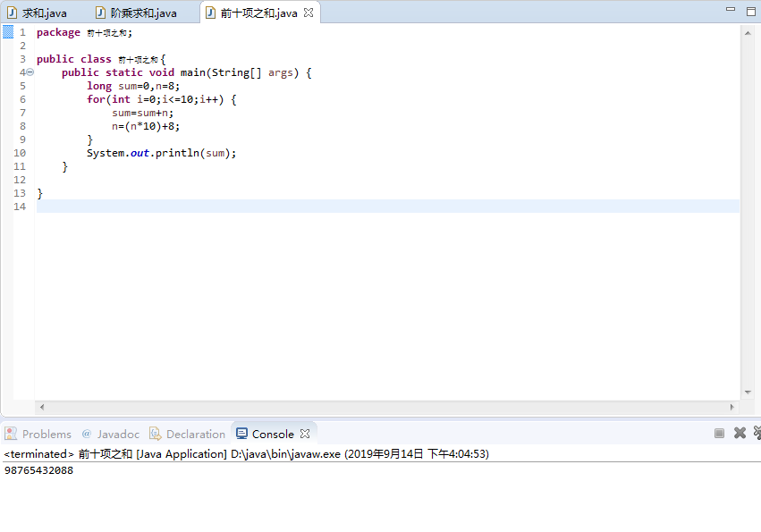Click the Problems tab icon

pyautogui.click(x=11, y=434)
